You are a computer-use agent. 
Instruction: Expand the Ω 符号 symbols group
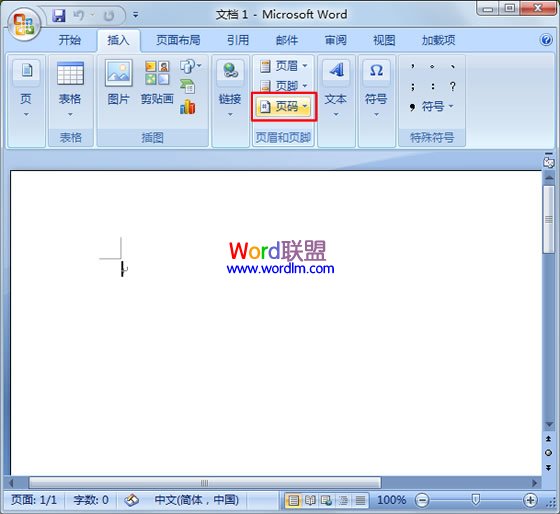(x=376, y=89)
